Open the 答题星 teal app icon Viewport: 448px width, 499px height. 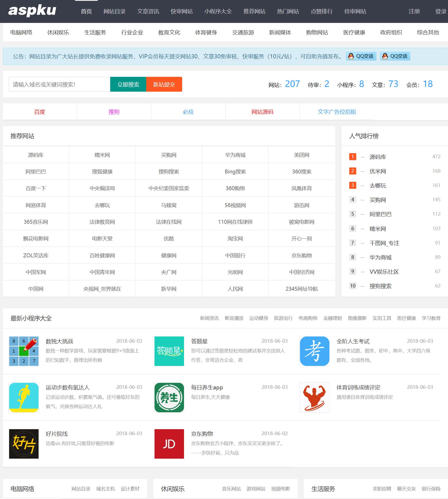pos(169,351)
